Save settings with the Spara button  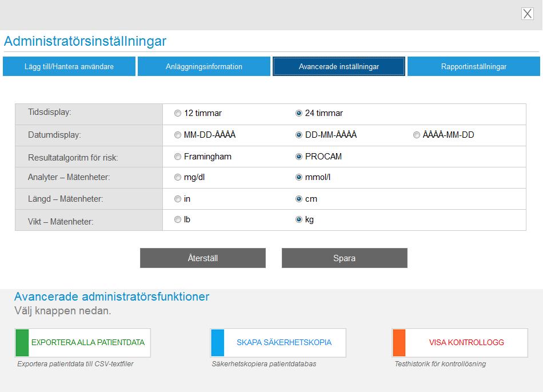click(x=345, y=258)
